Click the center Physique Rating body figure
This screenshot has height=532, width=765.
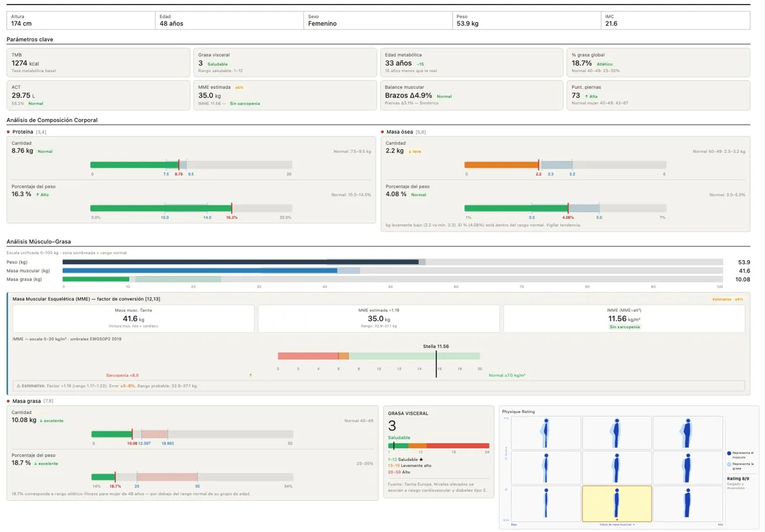(x=617, y=468)
